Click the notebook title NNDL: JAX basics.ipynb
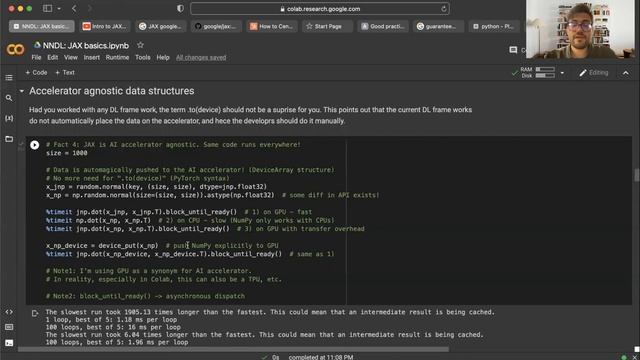Screen dimensions: 640x360 [x=86, y=46]
